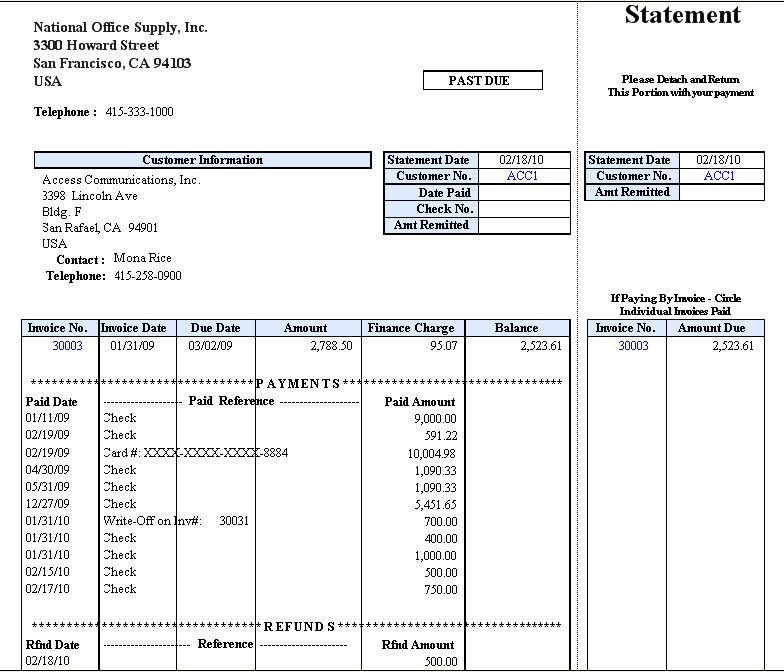This screenshot has height=672, width=784.
Task: Click the Statement title heading
Action: pos(682,15)
